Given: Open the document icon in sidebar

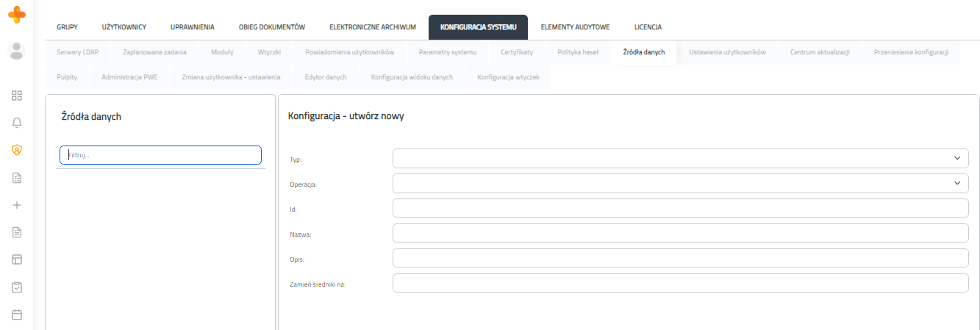Looking at the screenshot, I should 17,232.
